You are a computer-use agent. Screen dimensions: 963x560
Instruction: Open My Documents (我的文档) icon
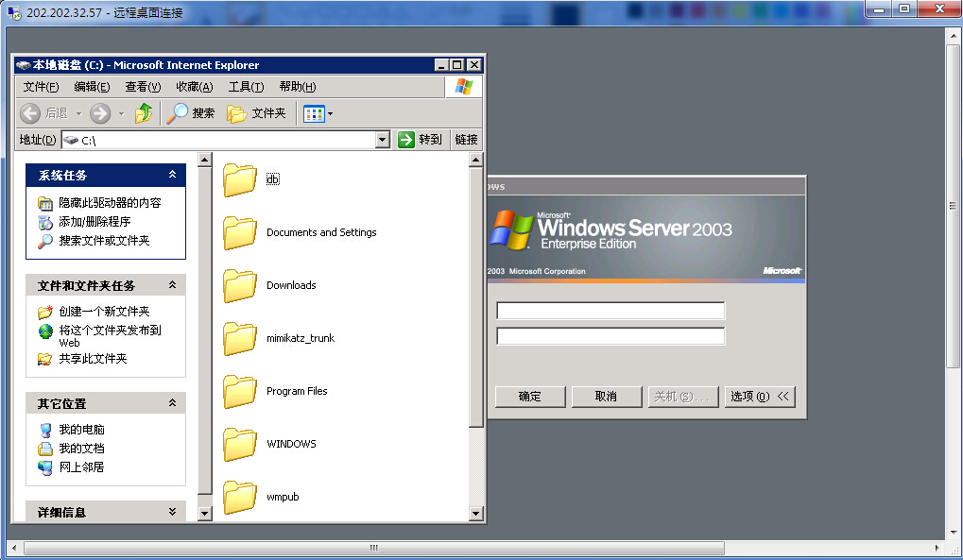pos(45,449)
